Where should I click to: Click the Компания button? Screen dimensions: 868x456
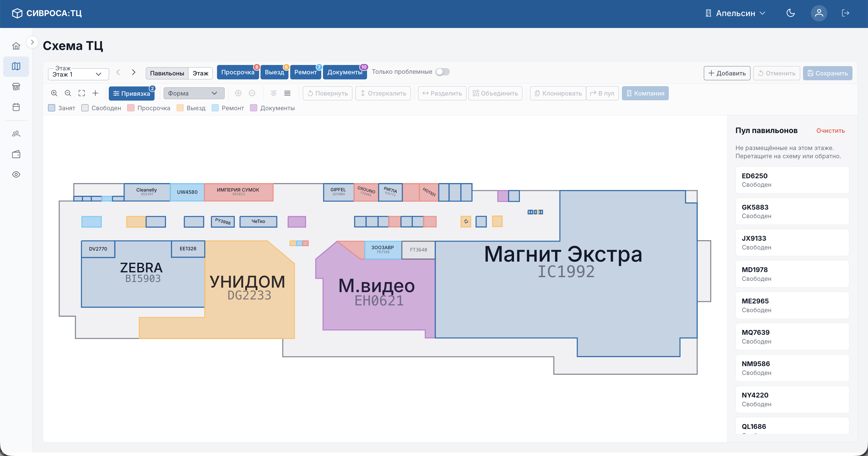point(645,93)
